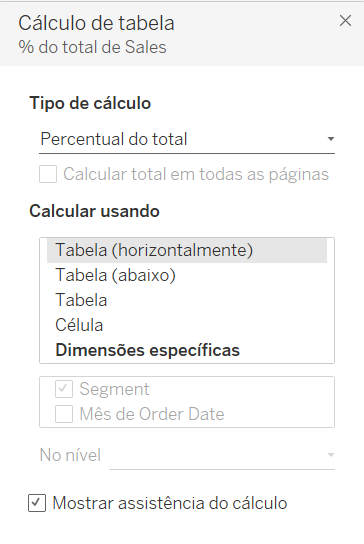Expand the No nível dropdown field
Image resolution: width=364 pixels, height=544 pixels.
pos(222,455)
